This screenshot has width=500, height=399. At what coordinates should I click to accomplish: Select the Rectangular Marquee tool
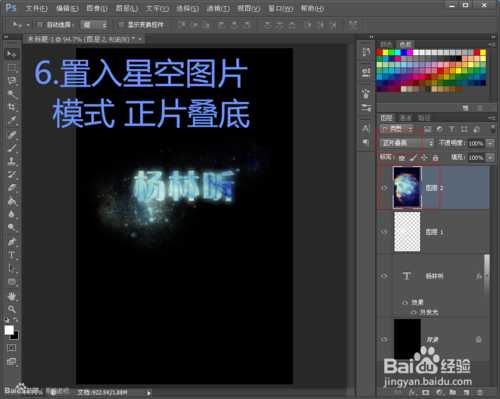[x=12, y=68]
